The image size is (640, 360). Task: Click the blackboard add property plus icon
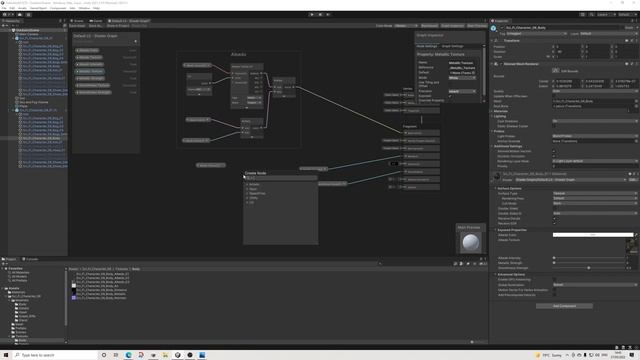[x=136, y=41]
